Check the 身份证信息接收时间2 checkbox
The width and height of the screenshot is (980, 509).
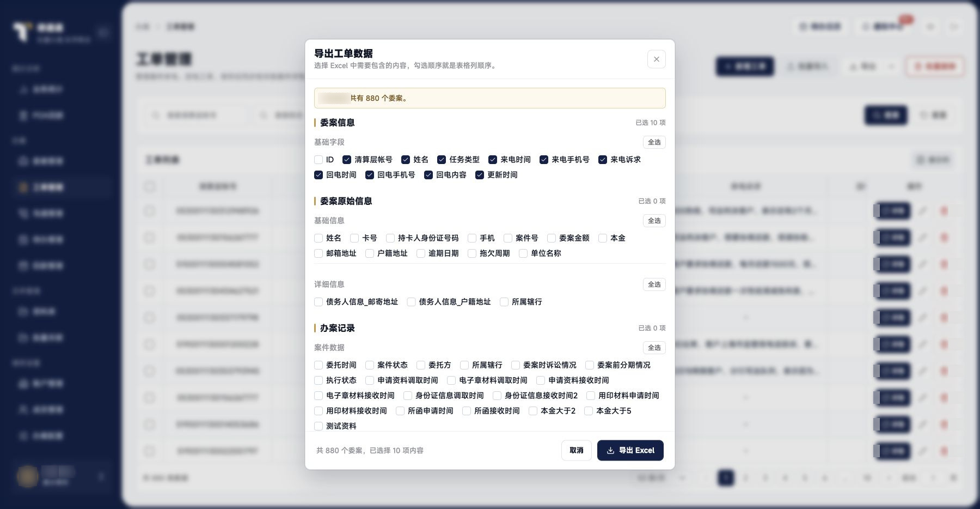pos(497,396)
